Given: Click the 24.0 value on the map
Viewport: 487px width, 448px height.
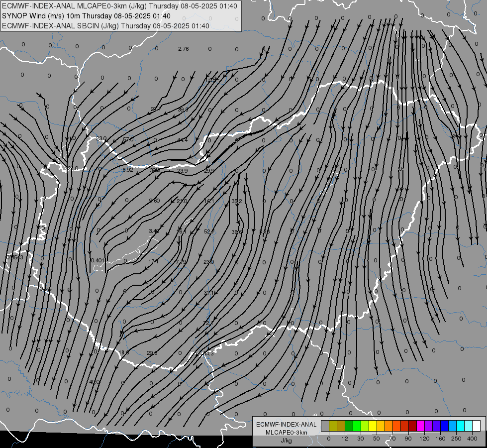Looking at the screenshot, I should point(73,169).
